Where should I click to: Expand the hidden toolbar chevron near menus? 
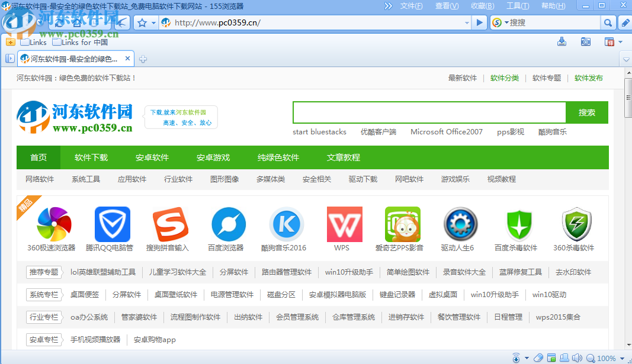pos(388,6)
